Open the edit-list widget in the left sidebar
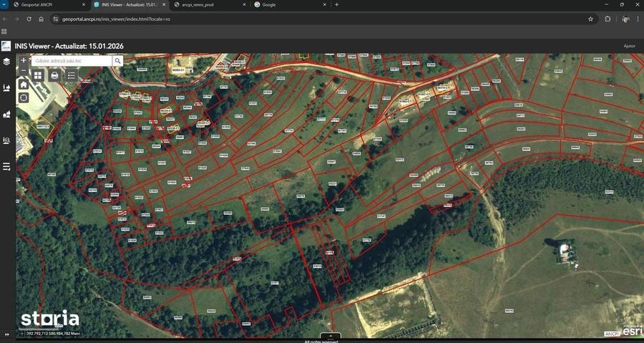The height and width of the screenshot is (343, 644). (6, 166)
